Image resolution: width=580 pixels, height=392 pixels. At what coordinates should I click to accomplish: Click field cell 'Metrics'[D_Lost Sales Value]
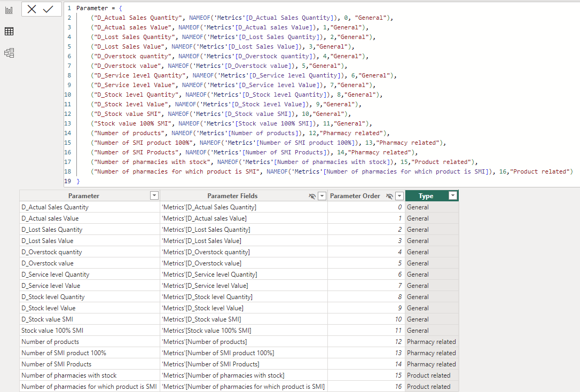[244, 241]
